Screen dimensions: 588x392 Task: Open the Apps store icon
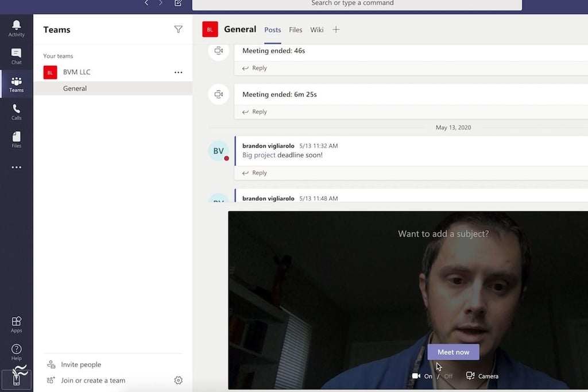[17, 324]
